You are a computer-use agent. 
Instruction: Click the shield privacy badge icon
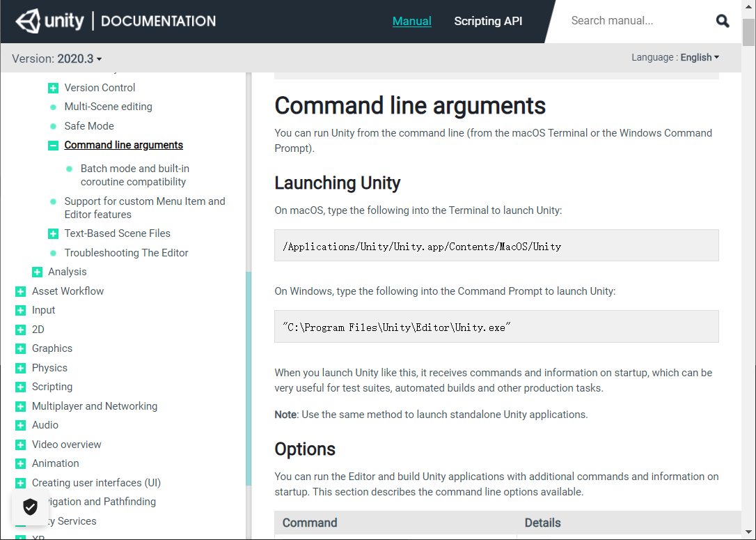pyautogui.click(x=31, y=507)
